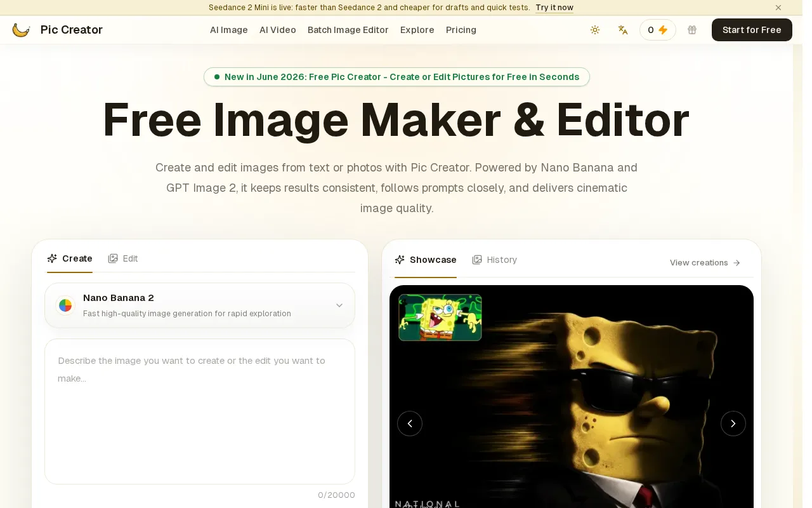Dismiss the Seedance announcement banner

click(778, 8)
